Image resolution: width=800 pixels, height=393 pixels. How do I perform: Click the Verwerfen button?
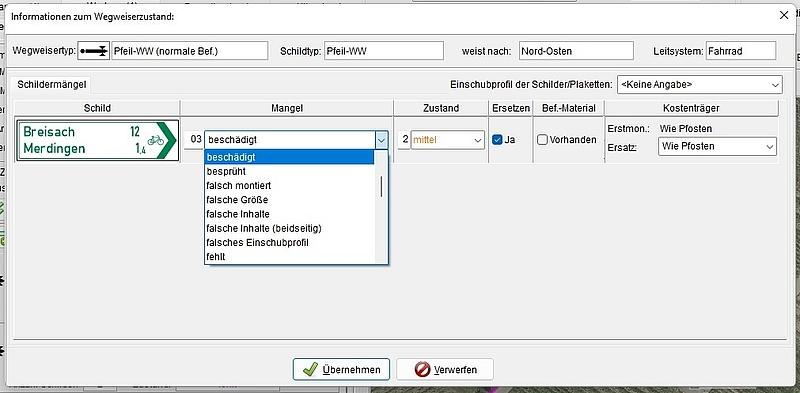(x=445, y=370)
